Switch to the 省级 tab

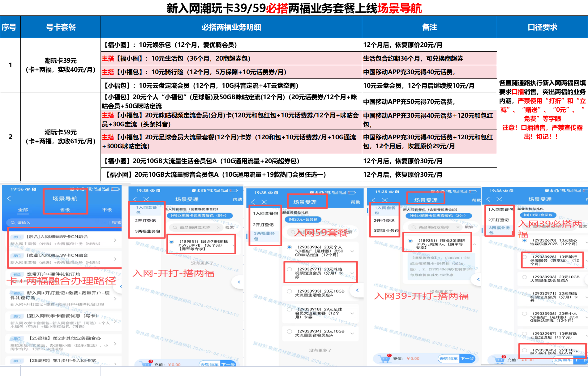pos(65,210)
